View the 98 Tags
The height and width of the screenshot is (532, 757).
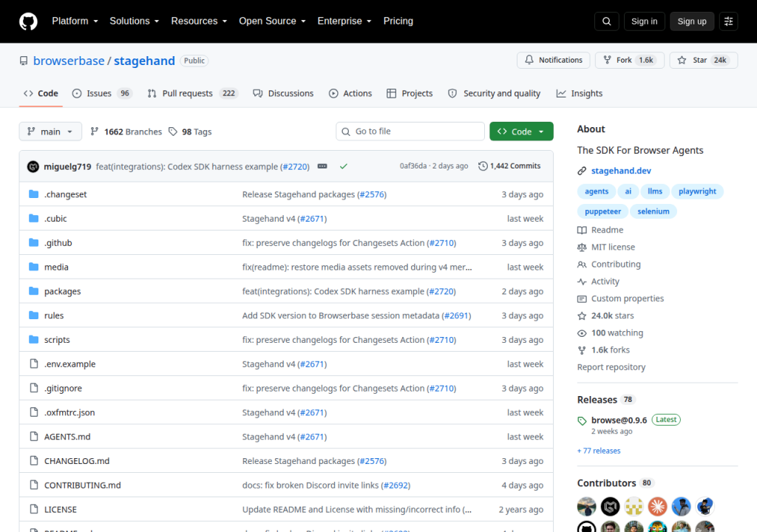190,132
